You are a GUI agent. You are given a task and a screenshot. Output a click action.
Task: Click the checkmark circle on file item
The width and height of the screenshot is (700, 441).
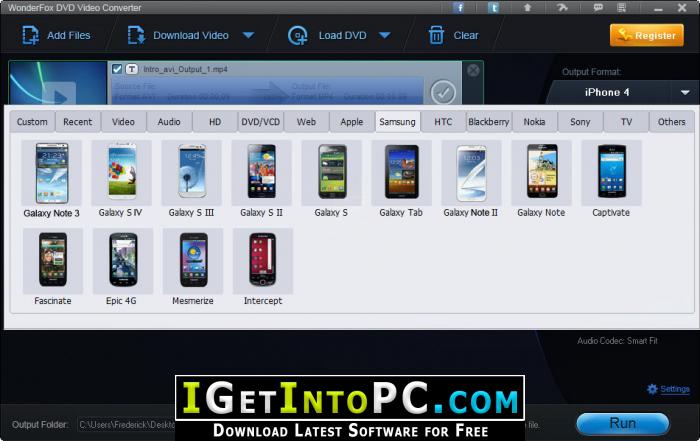(x=443, y=92)
